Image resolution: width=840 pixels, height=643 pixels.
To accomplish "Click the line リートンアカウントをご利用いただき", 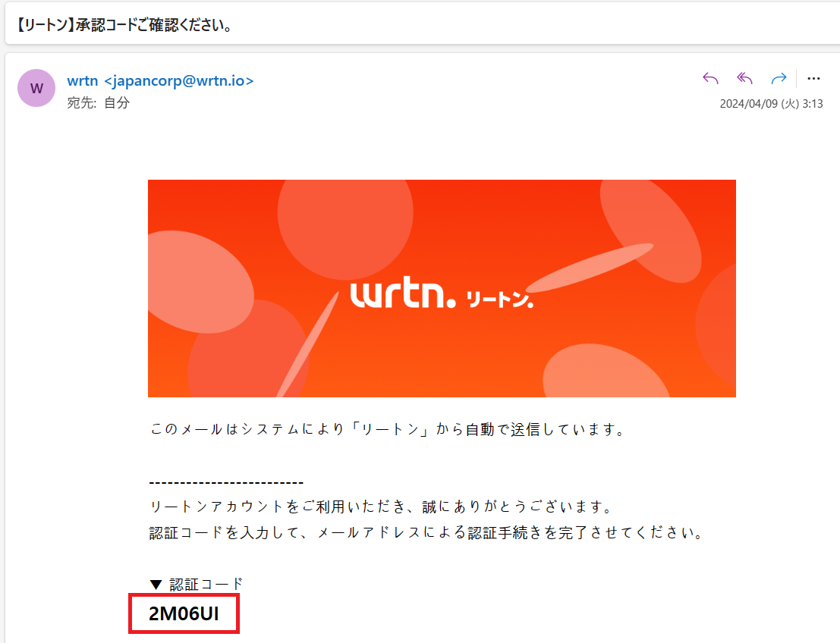I will coord(380,507).
